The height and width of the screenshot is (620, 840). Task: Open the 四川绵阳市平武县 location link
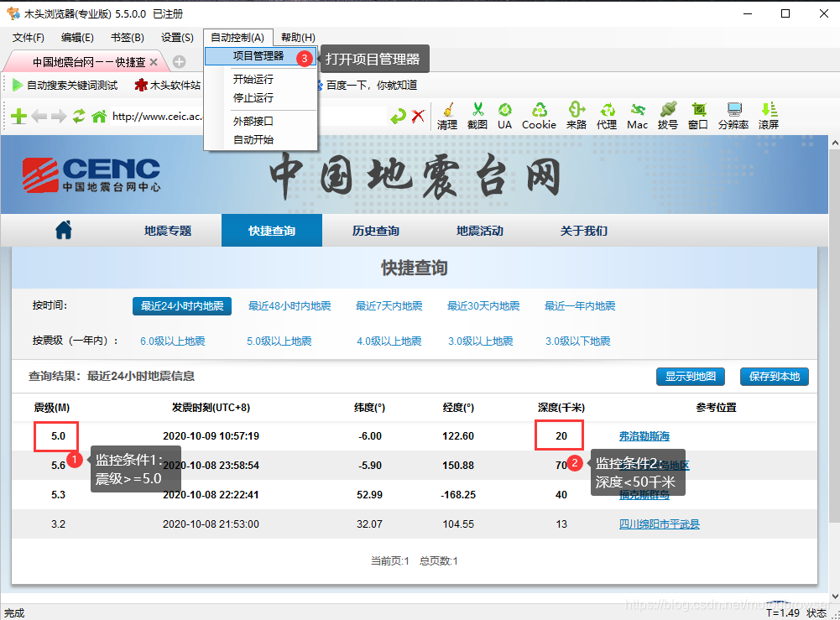pos(660,524)
